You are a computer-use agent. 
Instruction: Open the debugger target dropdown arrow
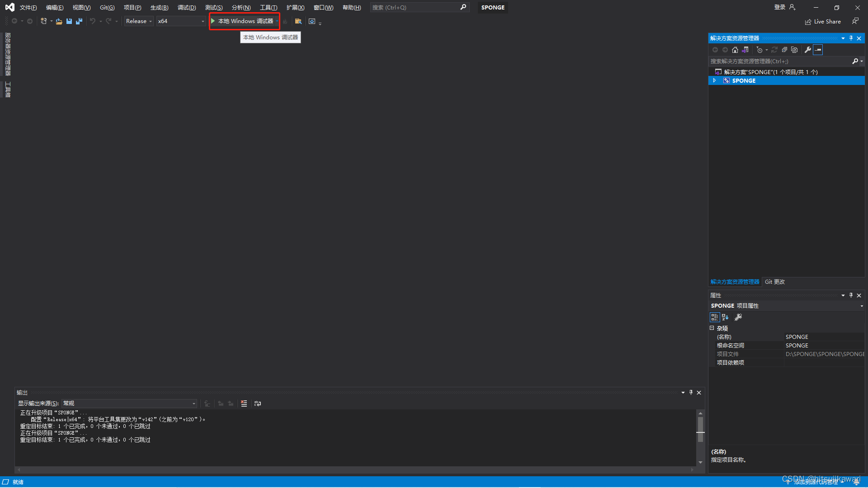pos(277,21)
